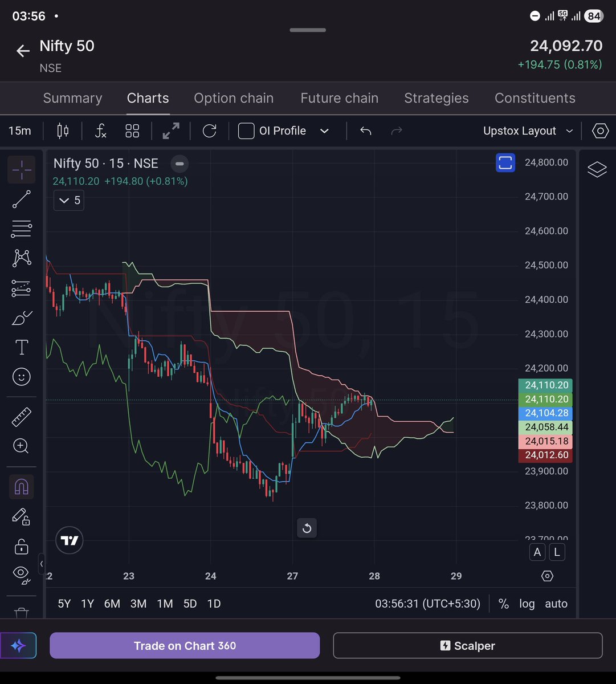This screenshot has width=616, height=684.
Task: Open the Future chain tab
Action: [x=340, y=98]
